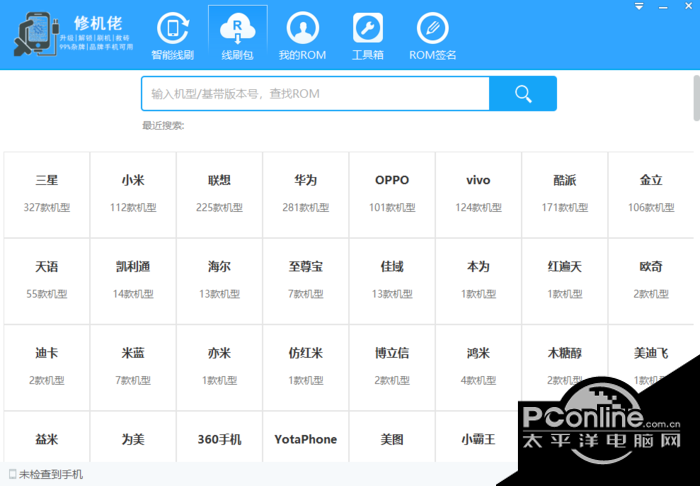700x486 pixels.
Task: Close the application window
Action: [689, 6]
